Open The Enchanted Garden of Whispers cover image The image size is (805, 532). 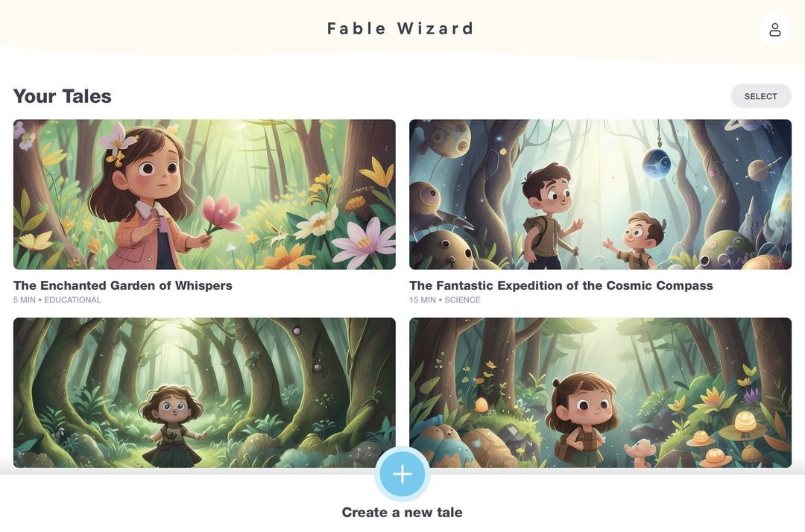point(204,194)
